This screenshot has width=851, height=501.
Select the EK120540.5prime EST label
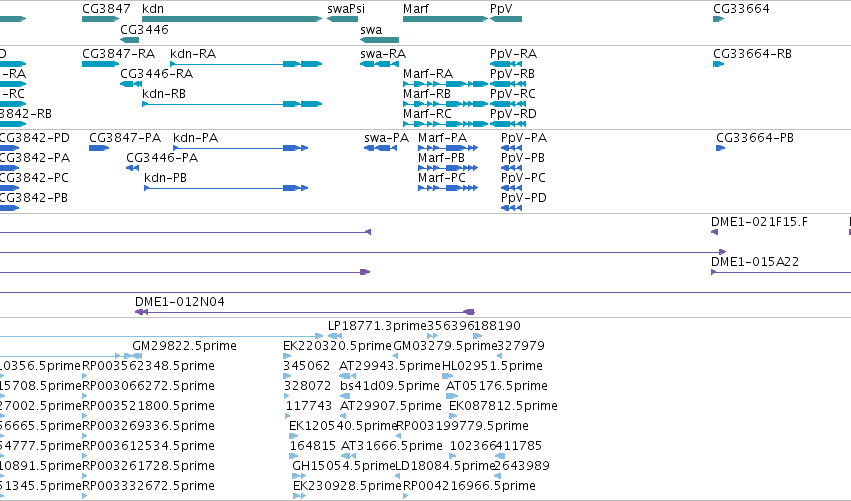click(x=344, y=426)
